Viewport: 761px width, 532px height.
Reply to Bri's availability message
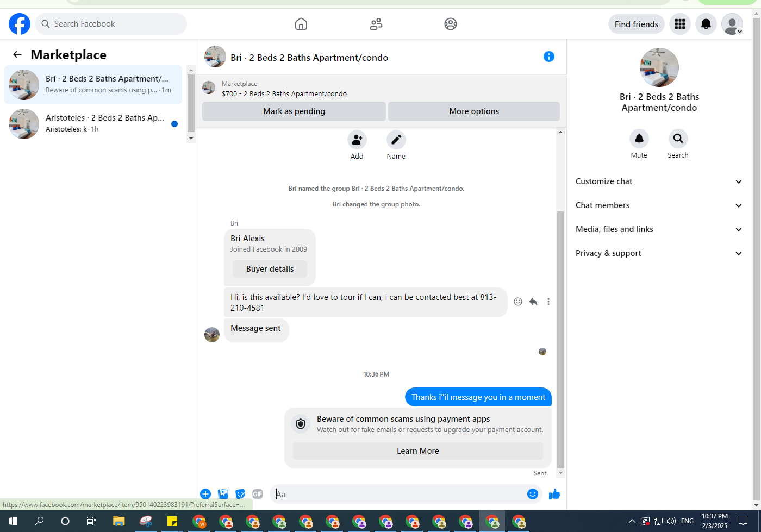533,302
